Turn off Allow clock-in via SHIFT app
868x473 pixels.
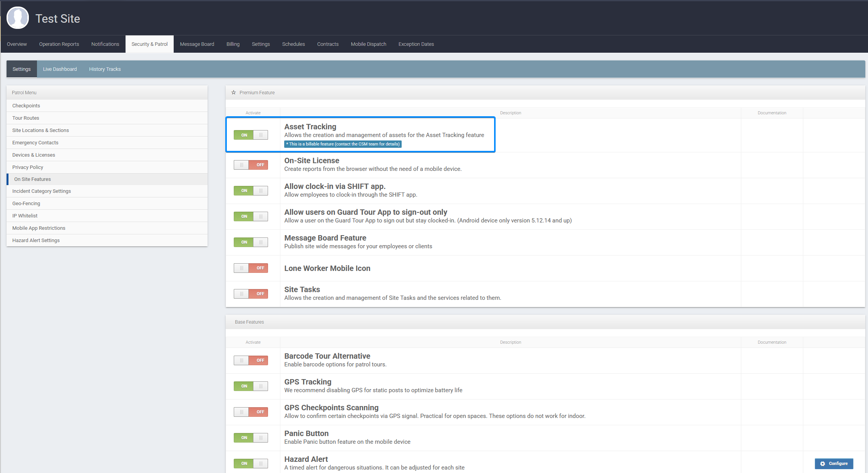pos(251,191)
